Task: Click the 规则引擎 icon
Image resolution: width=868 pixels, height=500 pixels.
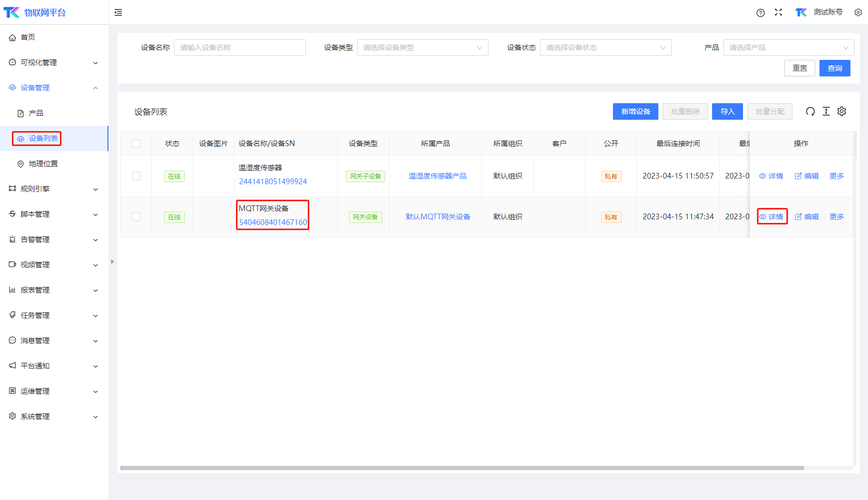Action: click(x=12, y=189)
